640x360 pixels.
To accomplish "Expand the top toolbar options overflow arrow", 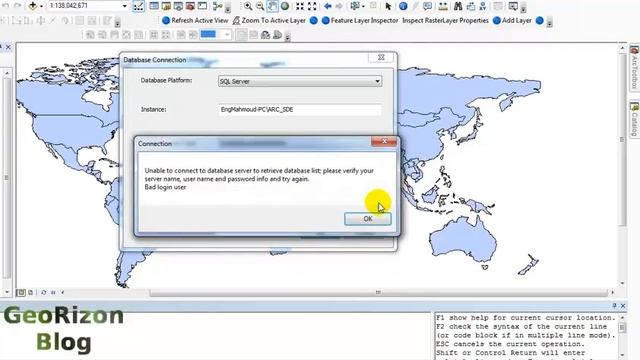I will (228, 8).
